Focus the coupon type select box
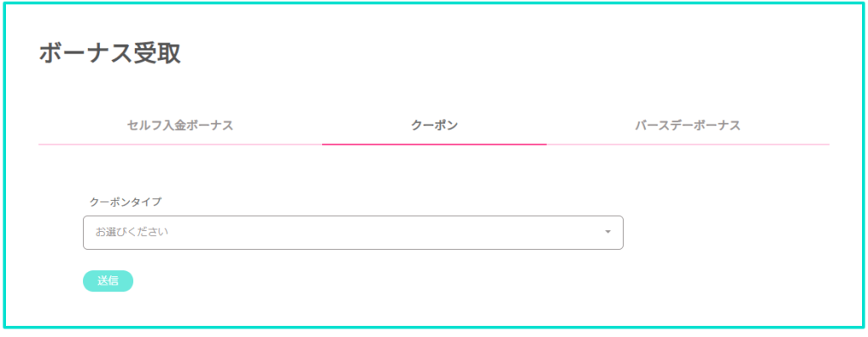This screenshot has height=337, width=868. point(353,232)
